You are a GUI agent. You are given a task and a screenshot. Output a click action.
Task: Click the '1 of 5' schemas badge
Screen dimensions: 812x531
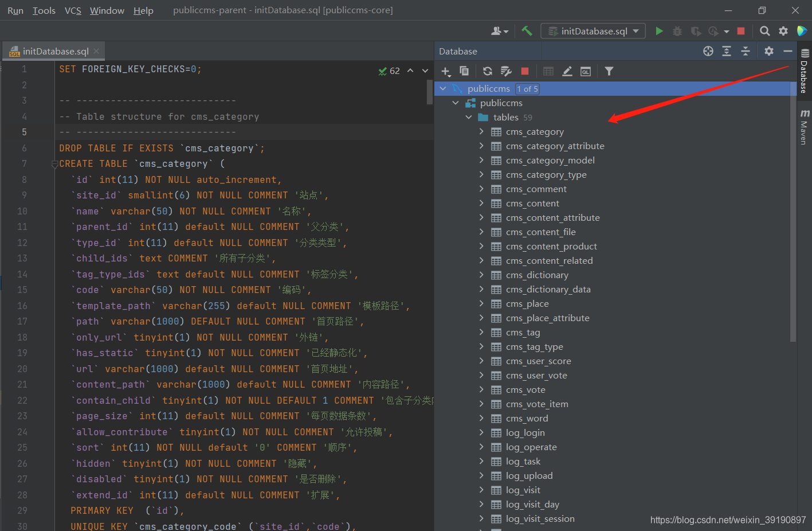point(527,89)
